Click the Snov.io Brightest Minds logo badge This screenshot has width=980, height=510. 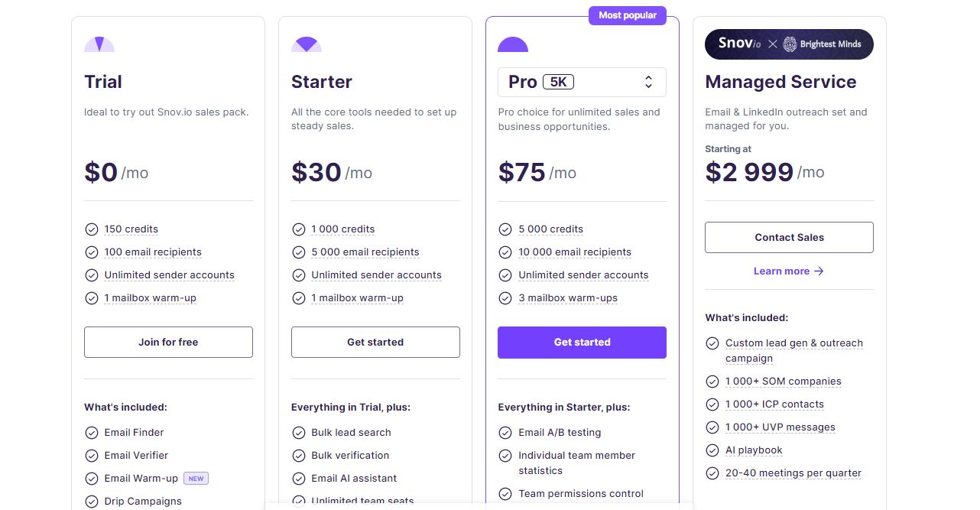[789, 44]
